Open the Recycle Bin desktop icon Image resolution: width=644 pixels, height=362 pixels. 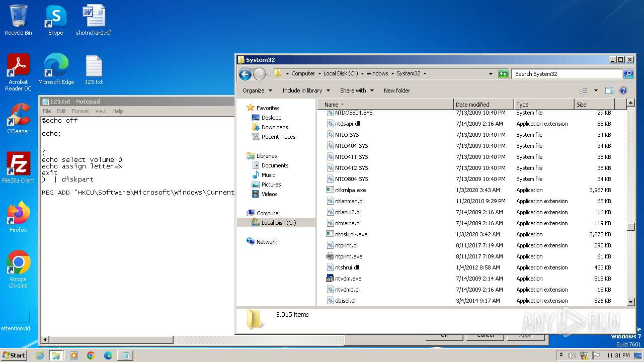(18, 20)
